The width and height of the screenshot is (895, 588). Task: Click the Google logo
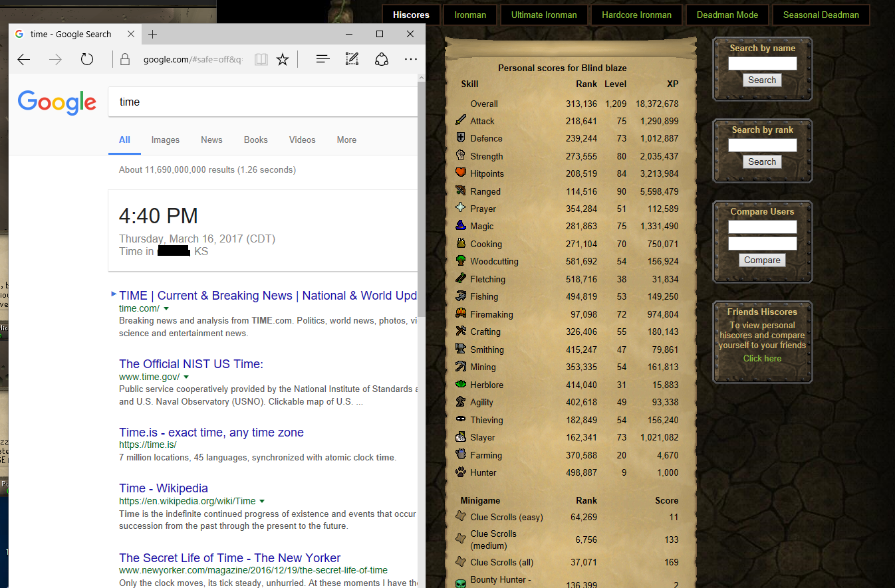(x=57, y=102)
